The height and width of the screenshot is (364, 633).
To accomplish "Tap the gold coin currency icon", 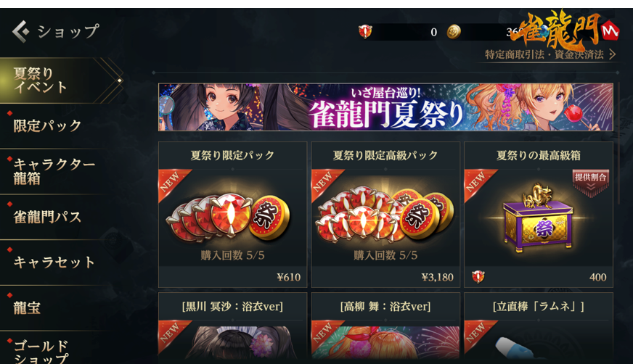I will [x=454, y=32].
